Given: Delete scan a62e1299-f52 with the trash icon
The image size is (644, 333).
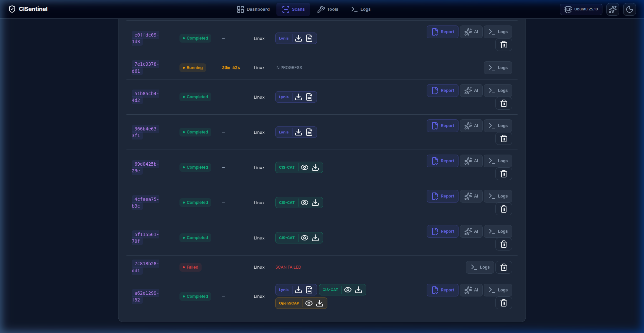Looking at the screenshot, I should pos(504,303).
